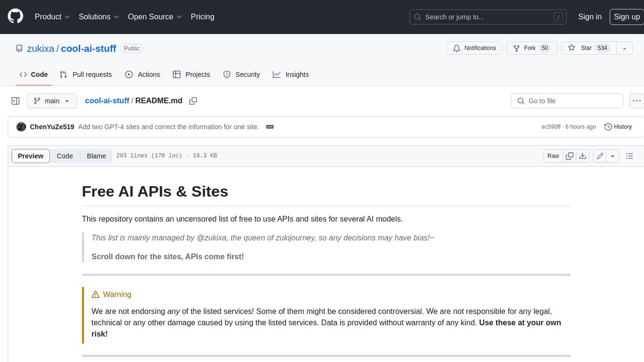Open more edit options dropdown
The image size is (644, 362).
pyautogui.click(x=613, y=156)
